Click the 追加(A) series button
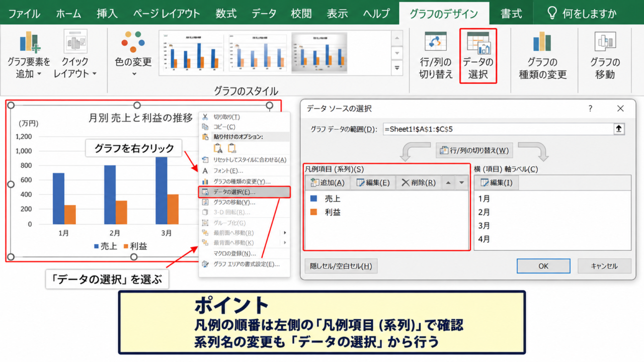Screen dimensions: 644x362 tap(328, 183)
